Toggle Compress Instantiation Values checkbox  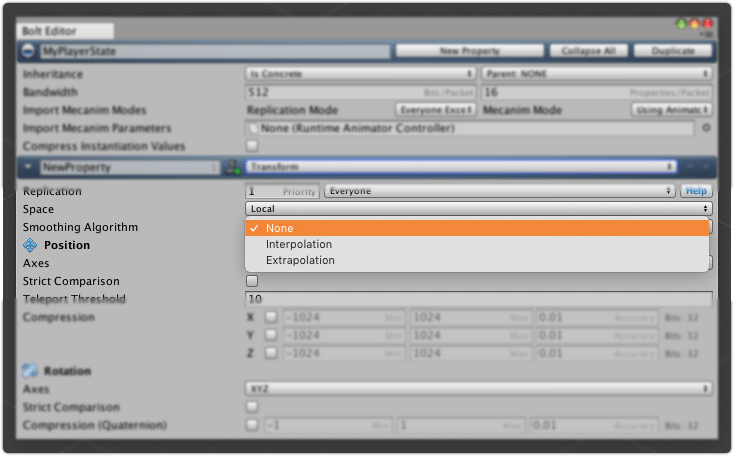252,146
